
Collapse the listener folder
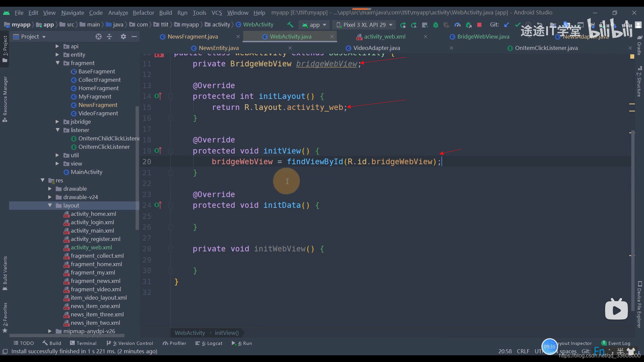tap(57, 130)
